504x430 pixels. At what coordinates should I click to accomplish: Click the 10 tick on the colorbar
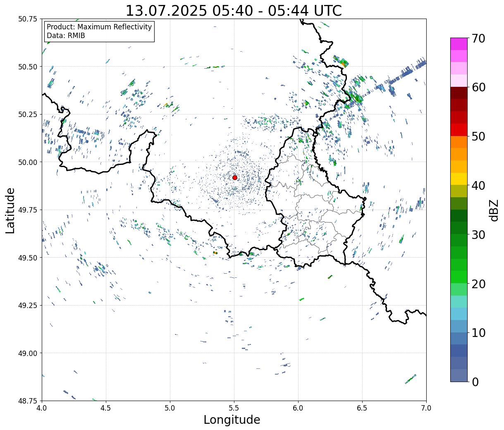[x=478, y=333]
